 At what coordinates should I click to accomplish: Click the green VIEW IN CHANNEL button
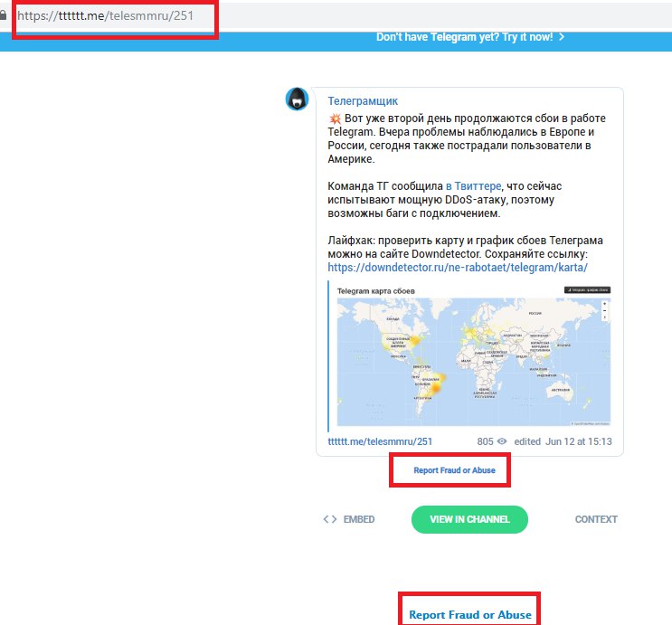[469, 519]
